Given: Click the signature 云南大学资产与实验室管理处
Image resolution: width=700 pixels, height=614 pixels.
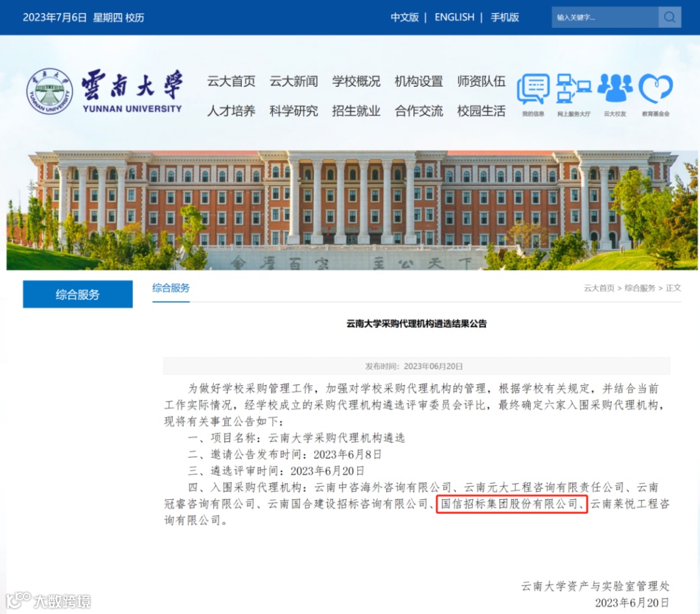Looking at the screenshot, I should (595, 586).
